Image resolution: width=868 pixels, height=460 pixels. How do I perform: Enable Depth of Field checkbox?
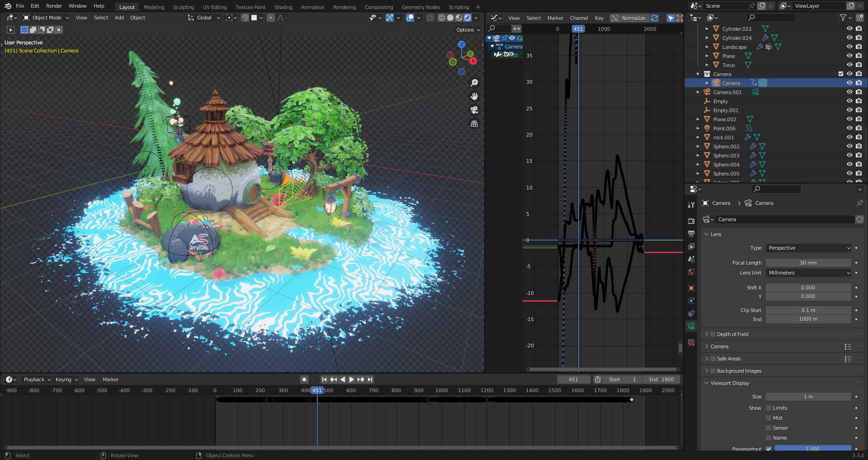click(x=713, y=334)
